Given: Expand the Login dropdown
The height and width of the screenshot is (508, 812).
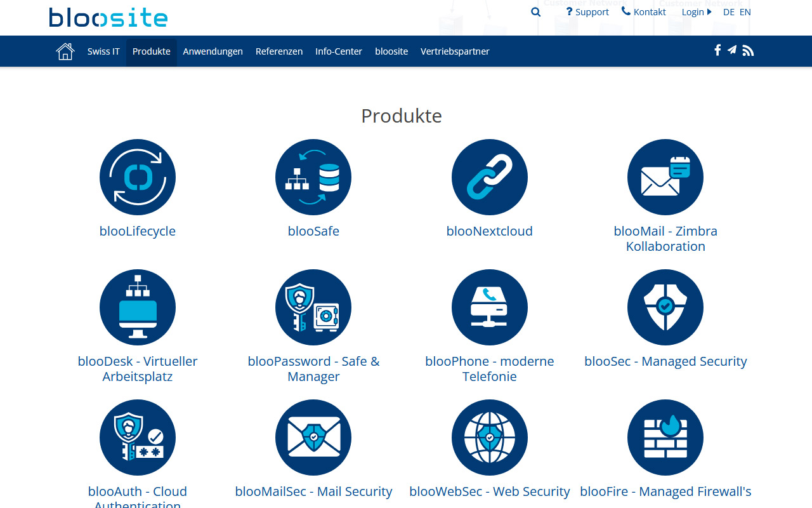Looking at the screenshot, I should pos(696,12).
